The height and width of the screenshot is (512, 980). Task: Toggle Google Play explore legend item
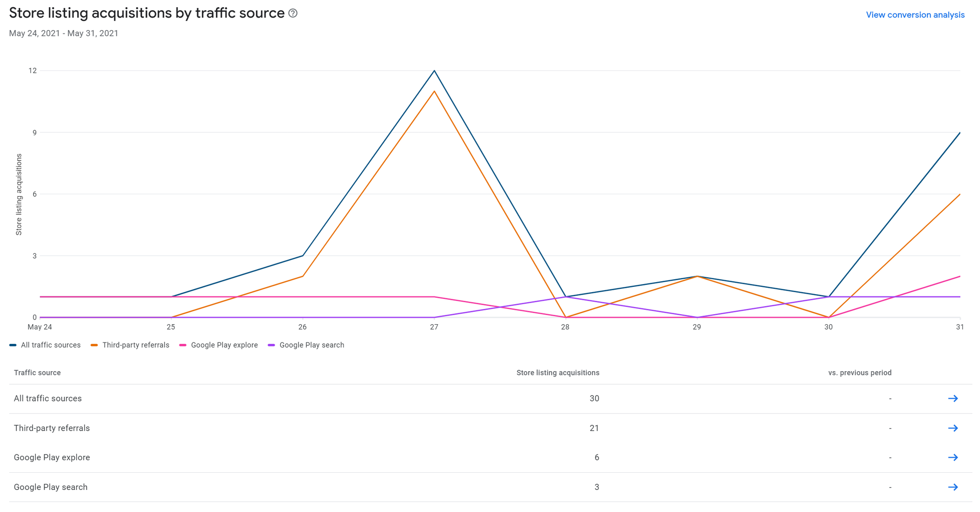(218, 345)
